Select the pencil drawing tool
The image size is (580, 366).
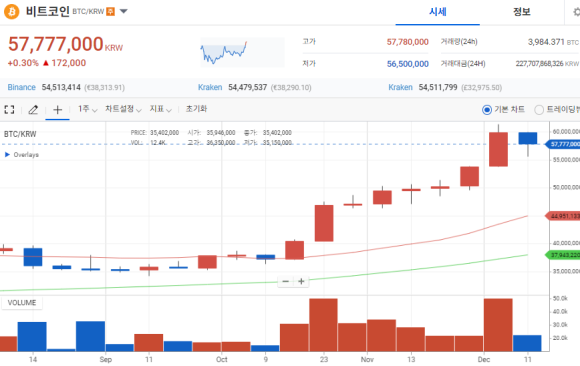33,110
